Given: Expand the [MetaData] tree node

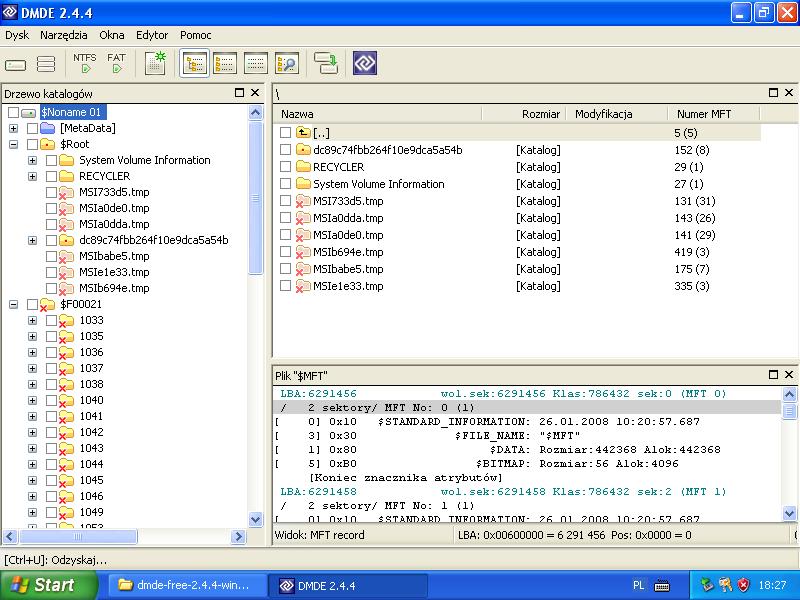Looking at the screenshot, I should pyautogui.click(x=14, y=128).
